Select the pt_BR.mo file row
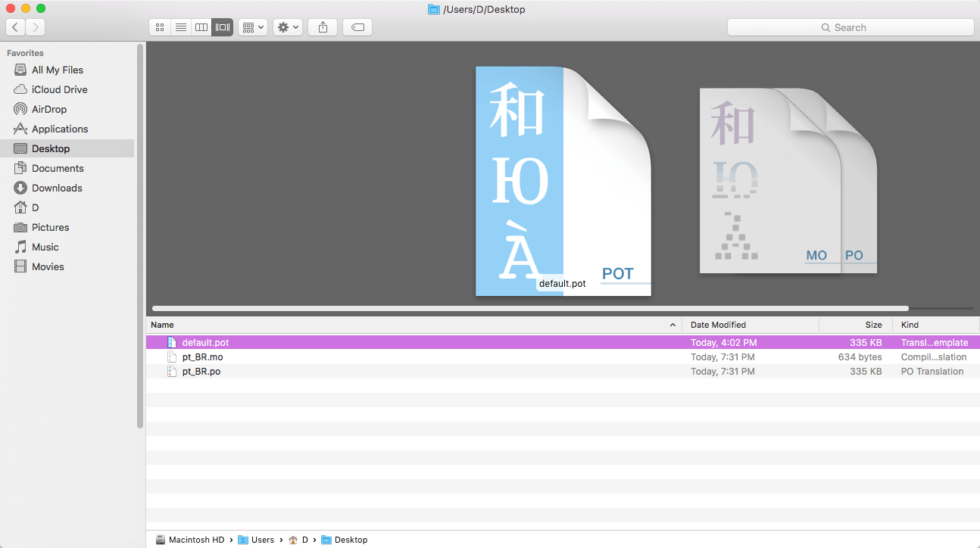980x548 pixels. tap(203, 357)
